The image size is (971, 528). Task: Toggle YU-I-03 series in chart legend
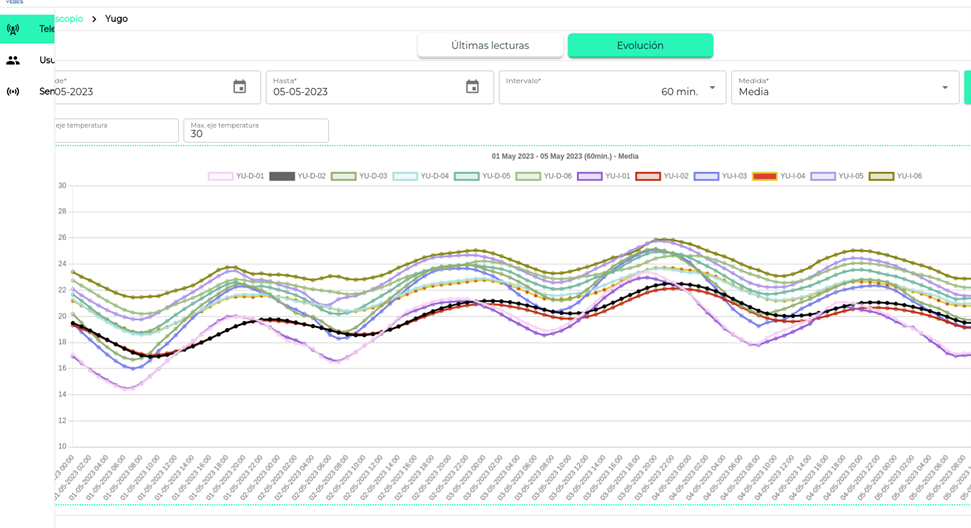[x=720, y=176]
